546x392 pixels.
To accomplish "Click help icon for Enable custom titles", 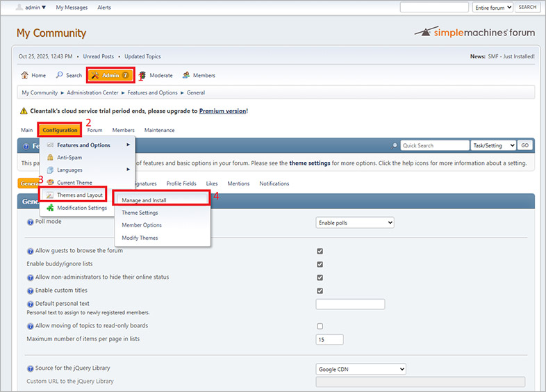I will coord(31,291).
